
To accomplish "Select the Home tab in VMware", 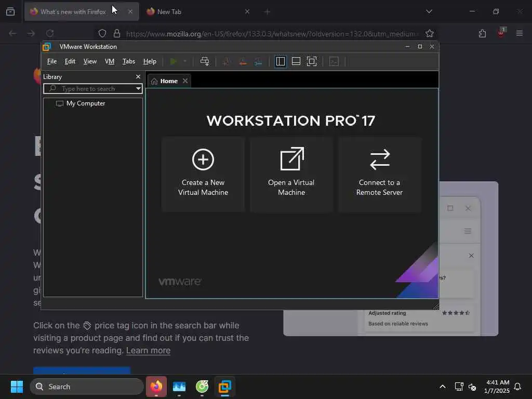I will (169, 81).
